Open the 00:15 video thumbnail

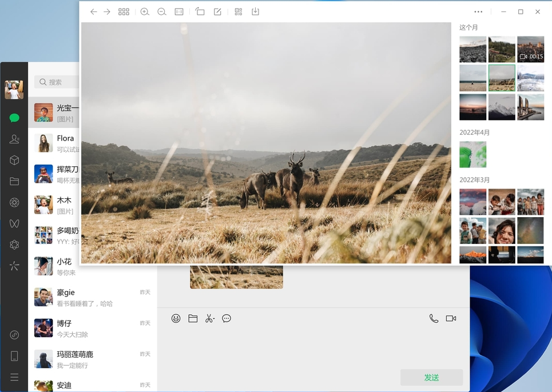pyautogui.click(x=530, y=49)
